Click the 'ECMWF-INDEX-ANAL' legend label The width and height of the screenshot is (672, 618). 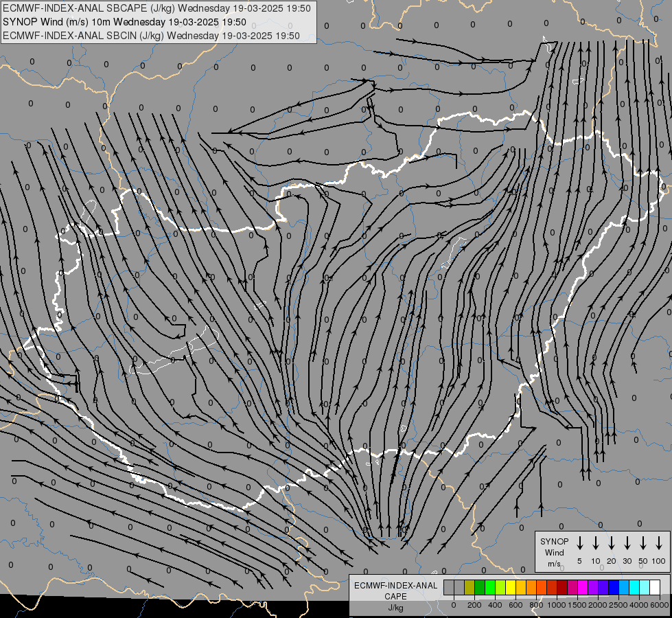(x=396, y=586)
